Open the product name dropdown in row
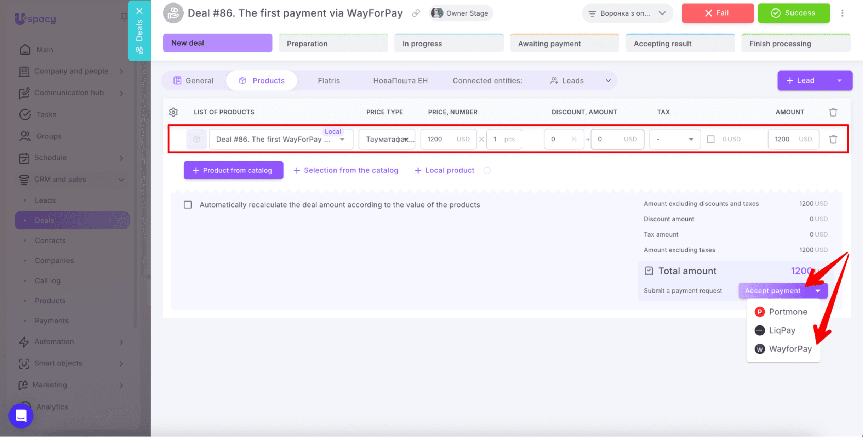 click(342, 140)
